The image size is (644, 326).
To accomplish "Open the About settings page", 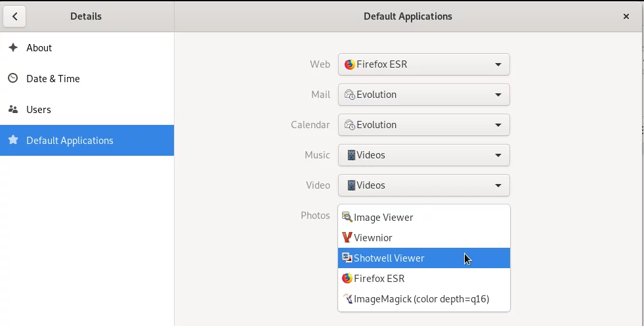I will pos(87,48).
